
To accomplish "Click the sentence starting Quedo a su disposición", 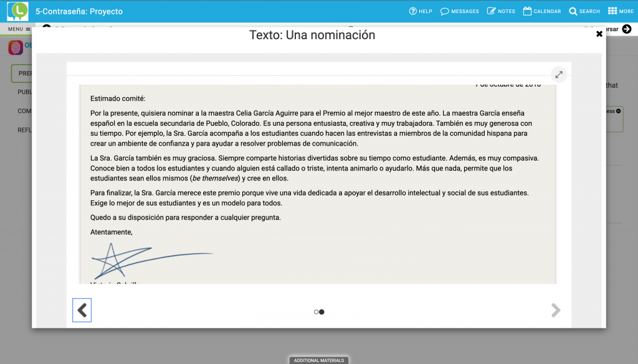I will (x=186, y=217).
